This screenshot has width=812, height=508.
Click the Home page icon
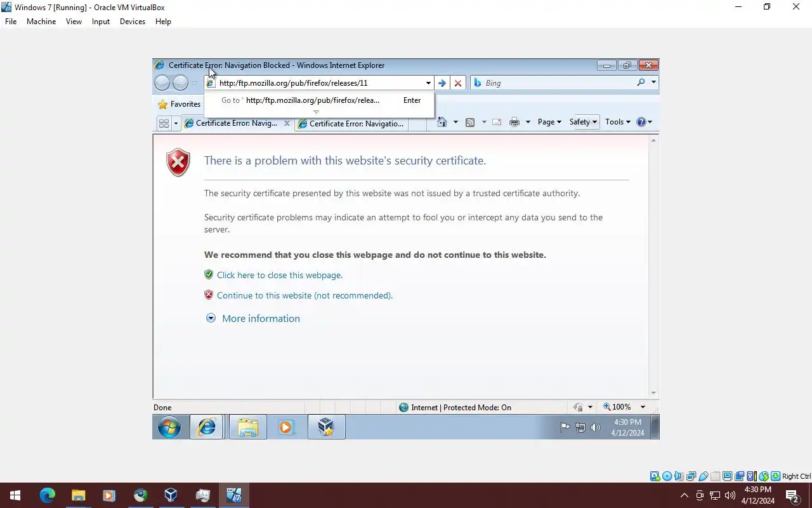(442, 122)
